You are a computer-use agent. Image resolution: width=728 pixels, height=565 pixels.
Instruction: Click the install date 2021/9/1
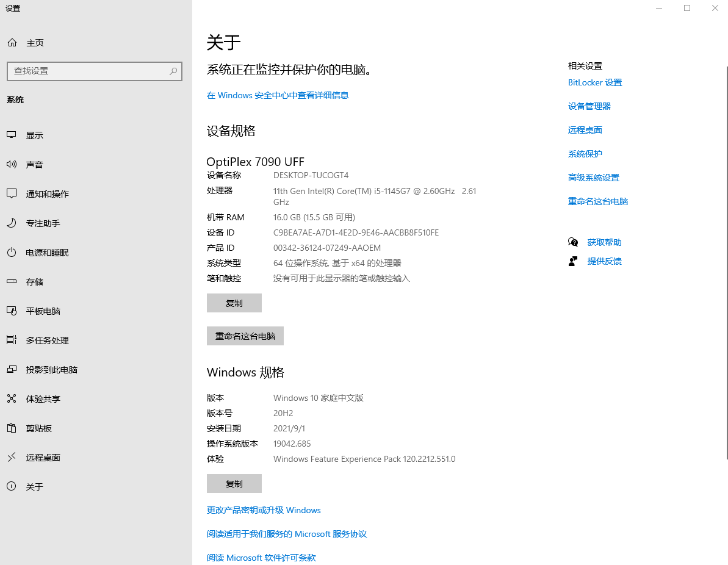289,428
